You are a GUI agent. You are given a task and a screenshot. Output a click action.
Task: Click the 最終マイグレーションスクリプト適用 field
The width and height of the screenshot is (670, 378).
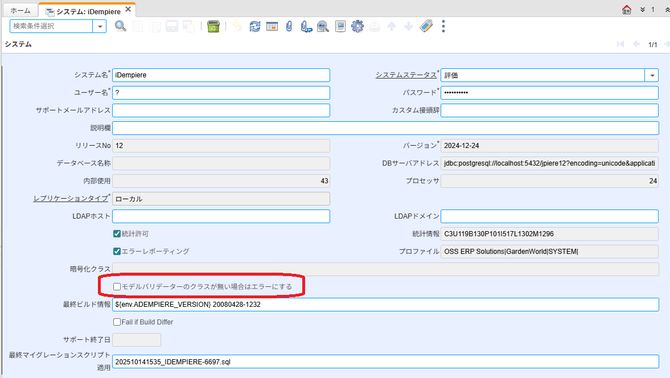(x=385, y=362)
